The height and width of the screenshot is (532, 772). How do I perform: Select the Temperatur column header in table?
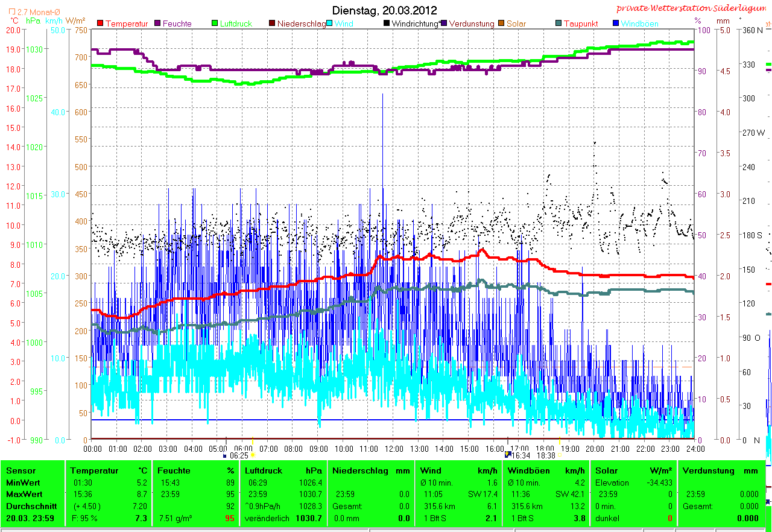pos(90,470)
